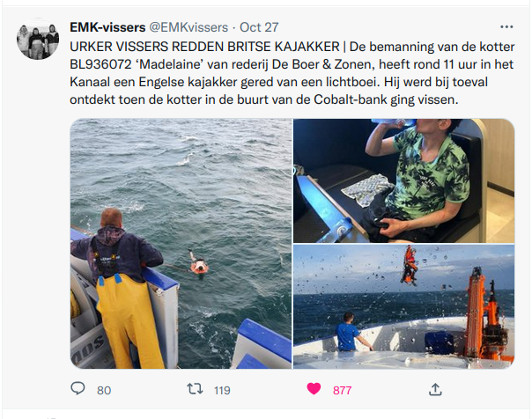Open the share upload icon
The height and width of the screenshot is (419, 532).
[x=435, y=389]
